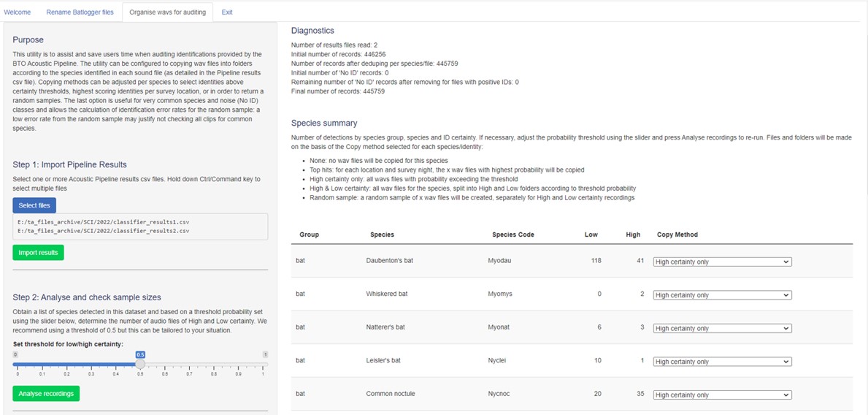Switch to Rename Batlogger files tab

[x=80, y=12]
